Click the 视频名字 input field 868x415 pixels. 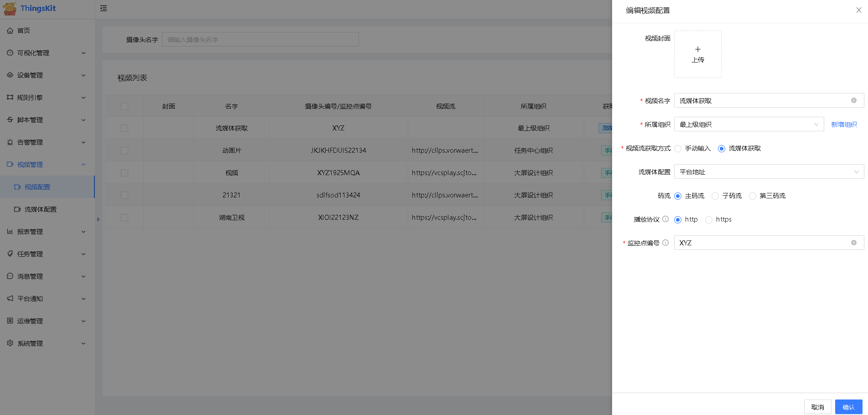[x=769, y=101]
